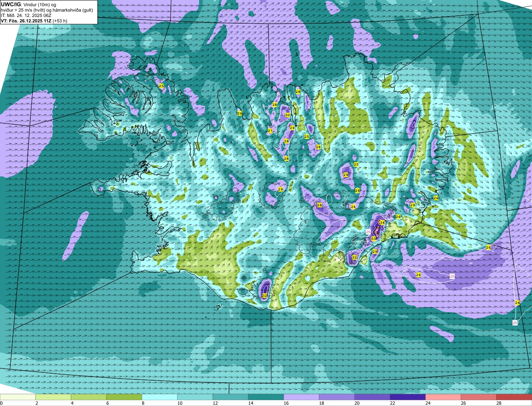Click the salmon 26–28 m/s legend swatch
532x406 pixels.
coord(479,397)
